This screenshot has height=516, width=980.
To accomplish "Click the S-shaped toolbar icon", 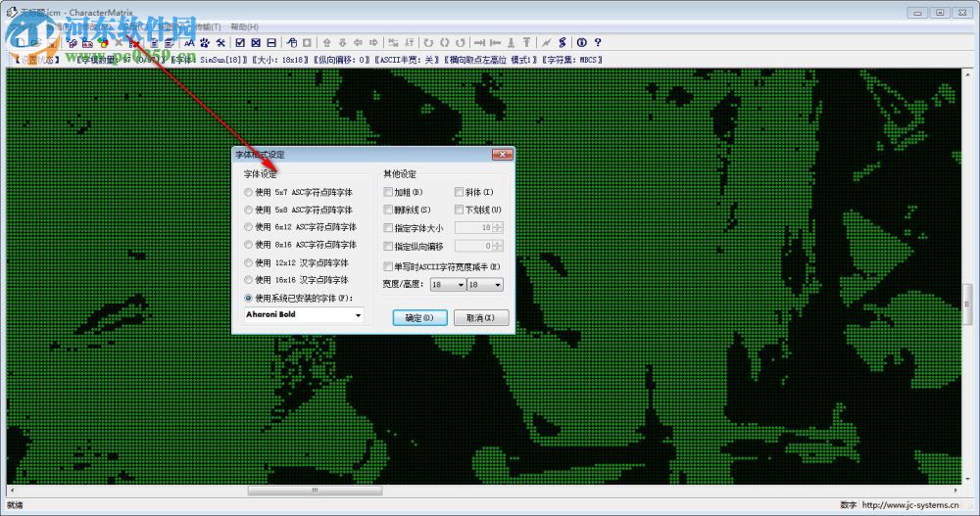I will 562,42.
